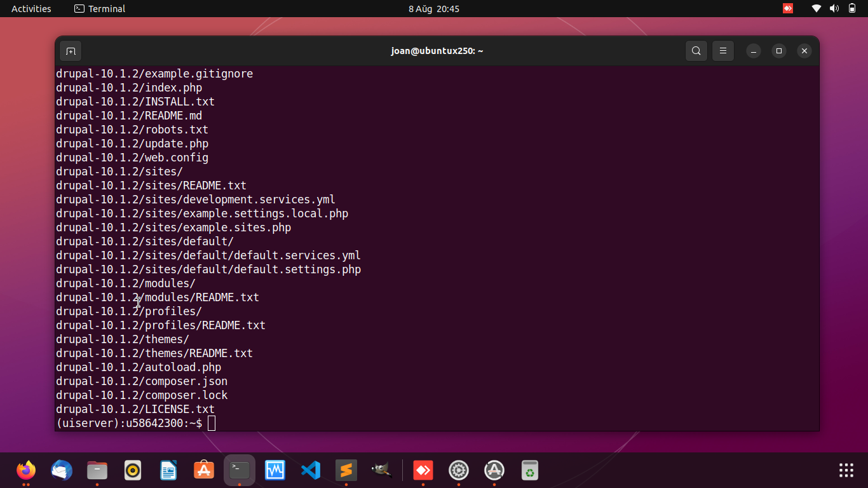Click the sites/development.services.yml line
The image size is (868, 488).
pyautogui.click(x=196, y=200)
